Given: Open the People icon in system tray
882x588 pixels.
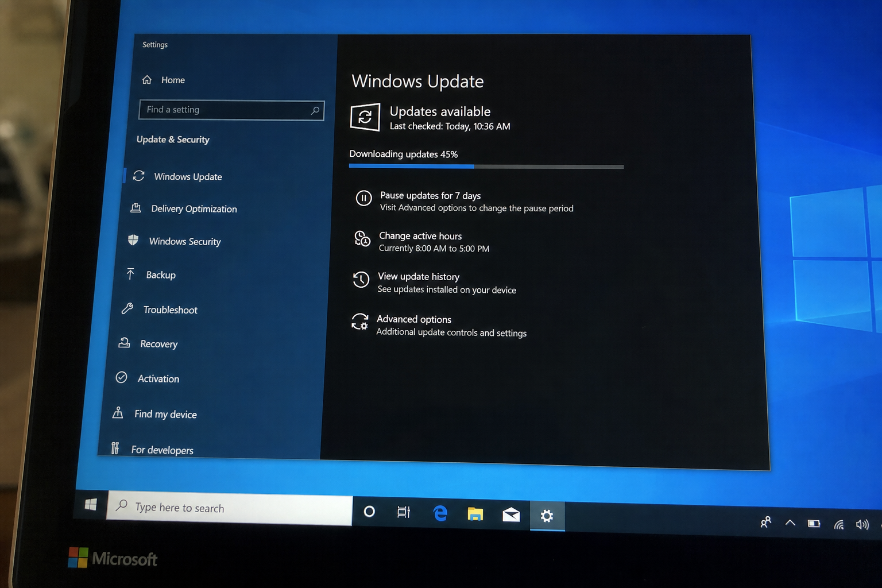Looking at the screenshot, I should [765, 522].
